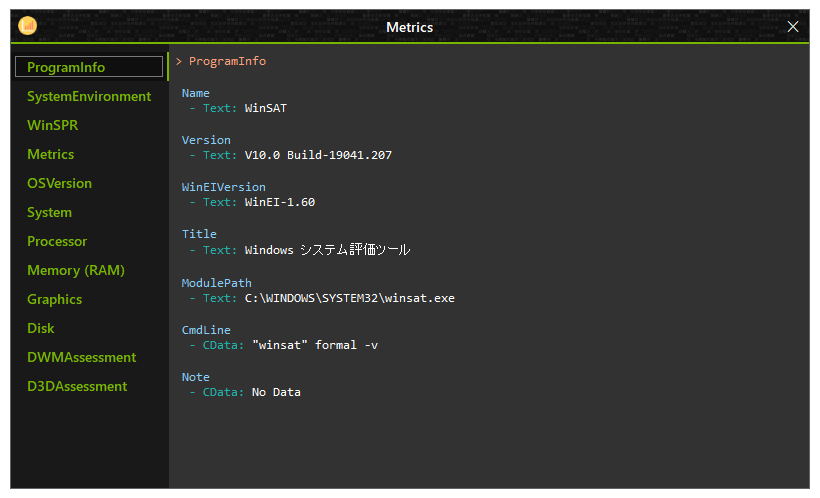Open the DWMAssessment section
This screenshot has height=498, width=820.
82,357
